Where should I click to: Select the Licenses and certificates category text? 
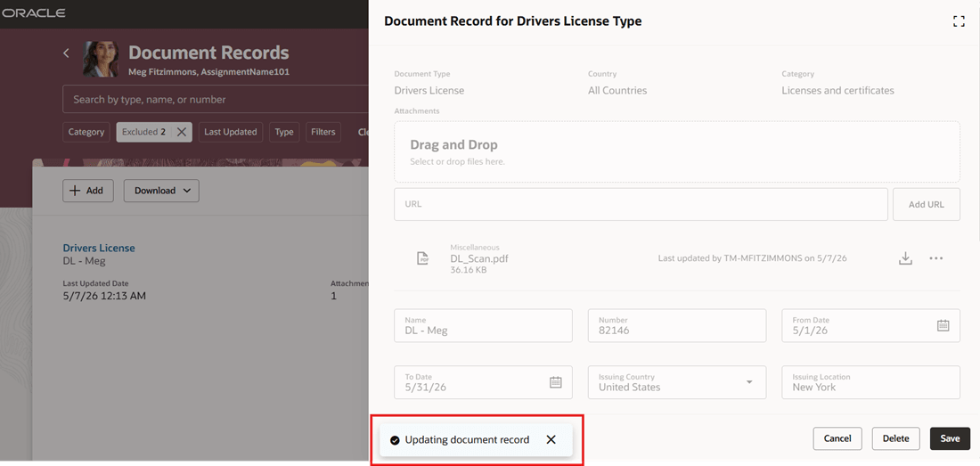point(837,91)
